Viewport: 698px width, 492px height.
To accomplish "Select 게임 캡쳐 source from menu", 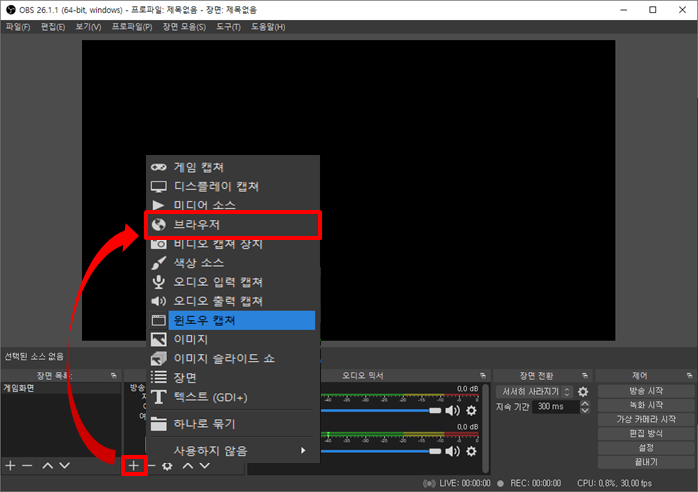I will 233,167.
